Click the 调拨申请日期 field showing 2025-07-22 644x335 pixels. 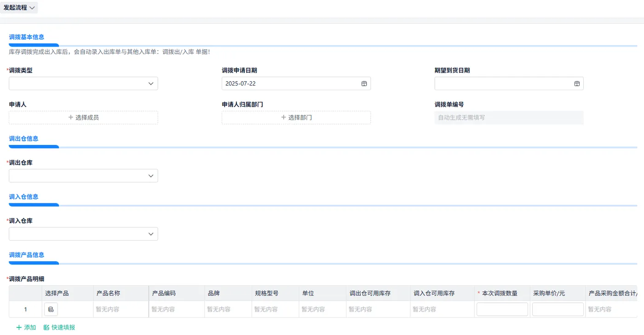pos(296,83)
